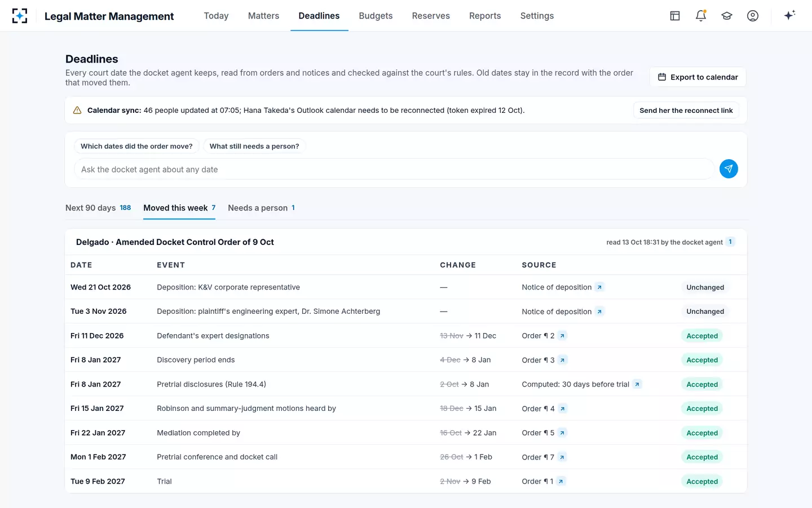Go to the Today tab
This screenshot has height=508, width=812.
click(x=216, y=16)
